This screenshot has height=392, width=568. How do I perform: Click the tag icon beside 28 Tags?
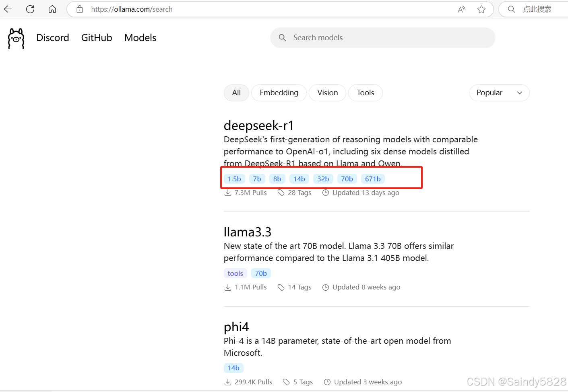pos(281,193)
